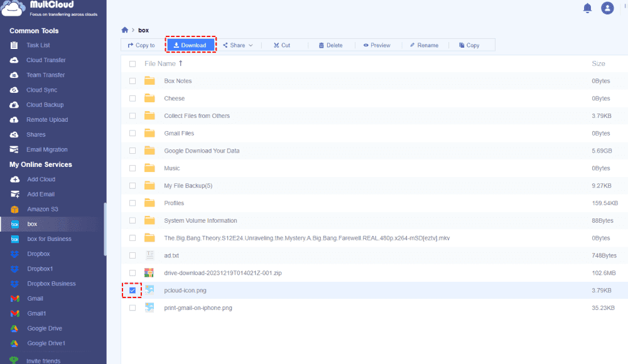The height and width of the screenshot is (364, 628).
Task: Open the Shares section
Action: point(36,134)
